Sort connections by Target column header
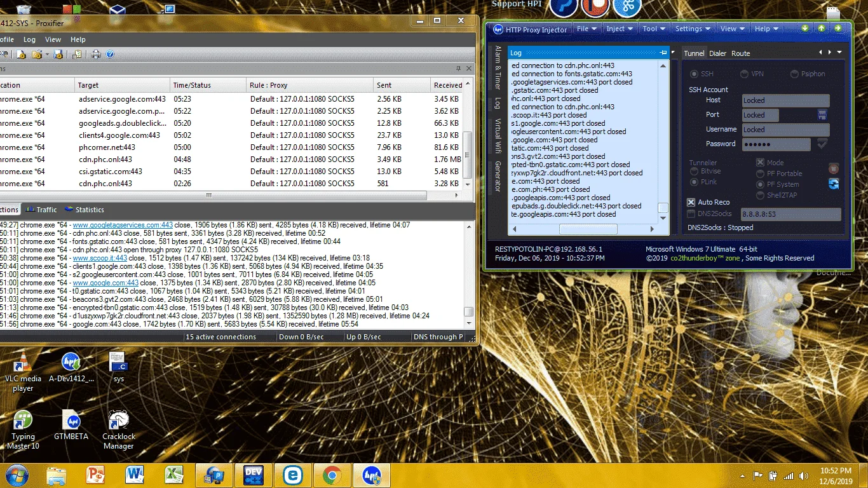868x488 pixels. pos(121,85)
